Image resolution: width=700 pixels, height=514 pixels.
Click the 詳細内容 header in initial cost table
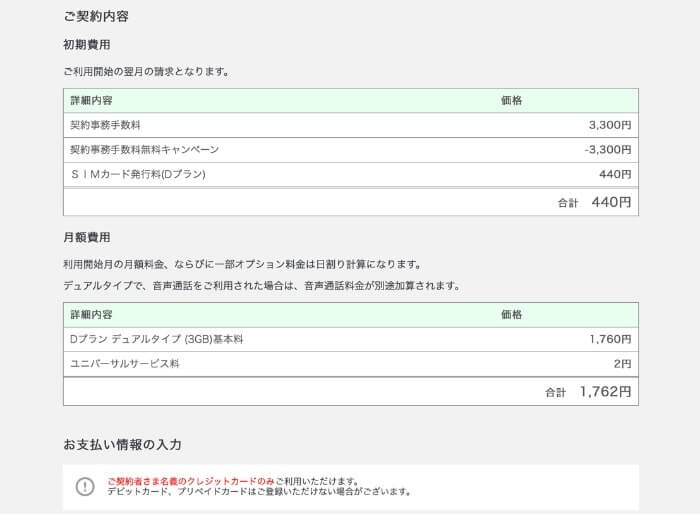click(92, 100)
